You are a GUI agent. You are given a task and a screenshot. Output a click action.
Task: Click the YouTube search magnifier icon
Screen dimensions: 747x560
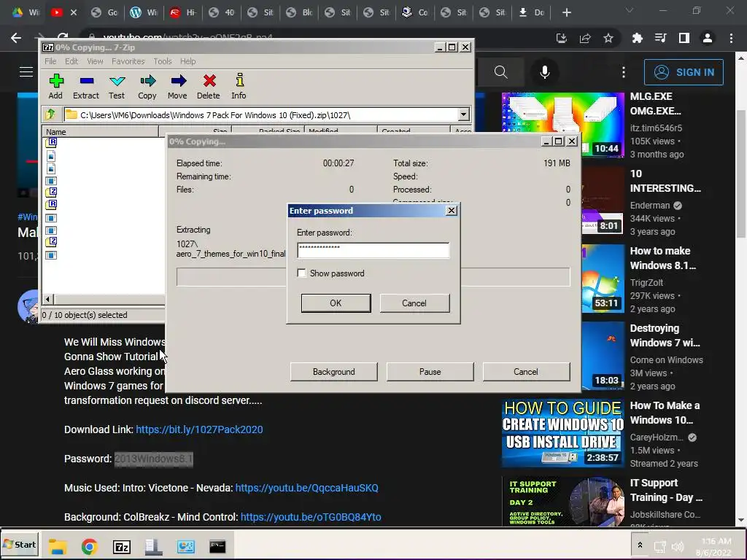tap(500, 72)
